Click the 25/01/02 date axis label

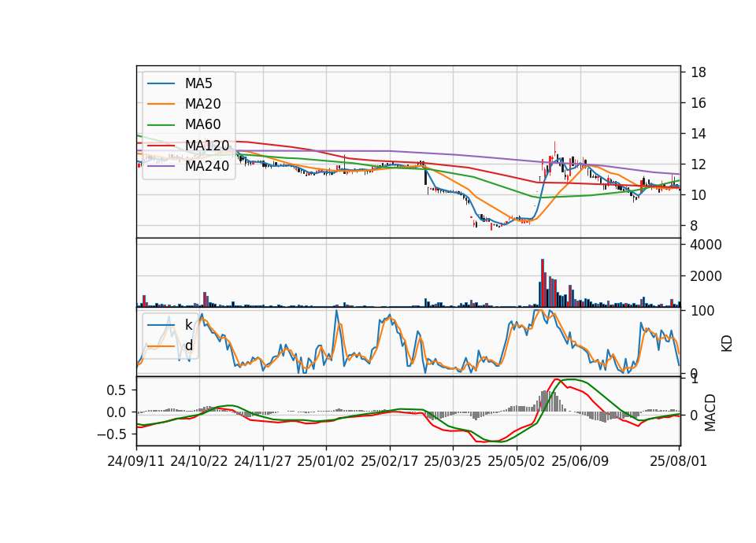click(325, 461)
